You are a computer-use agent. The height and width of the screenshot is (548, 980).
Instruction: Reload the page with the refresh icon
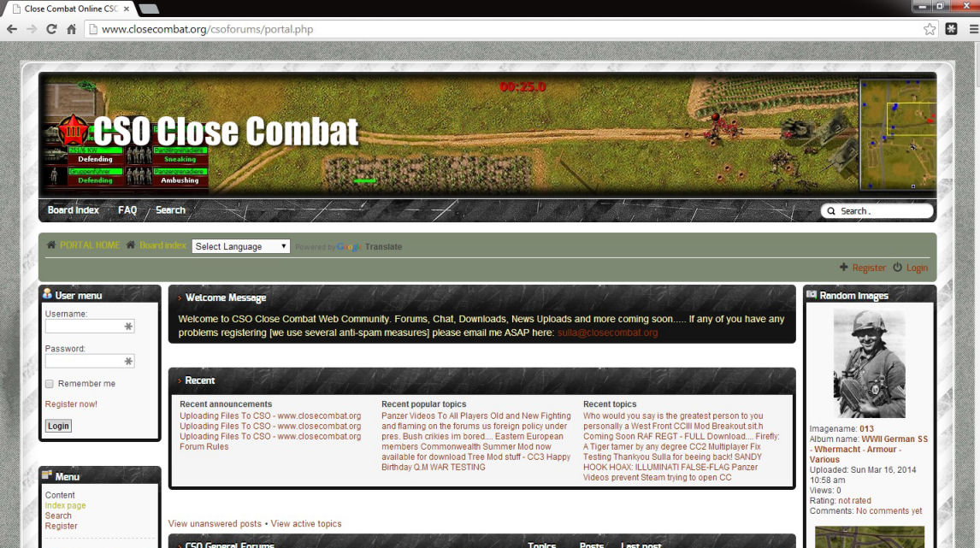[51, 29]
